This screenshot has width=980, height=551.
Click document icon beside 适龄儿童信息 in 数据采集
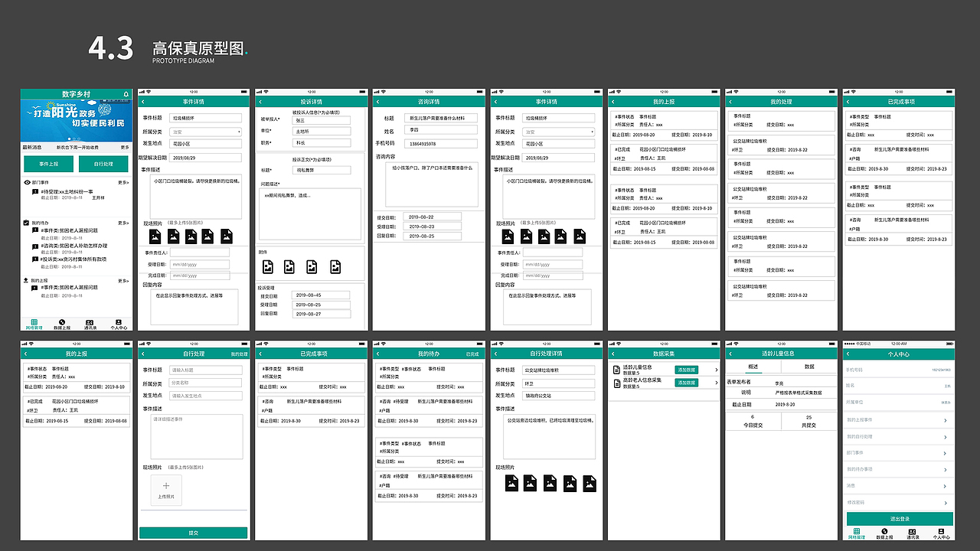(x=617, y=370)
